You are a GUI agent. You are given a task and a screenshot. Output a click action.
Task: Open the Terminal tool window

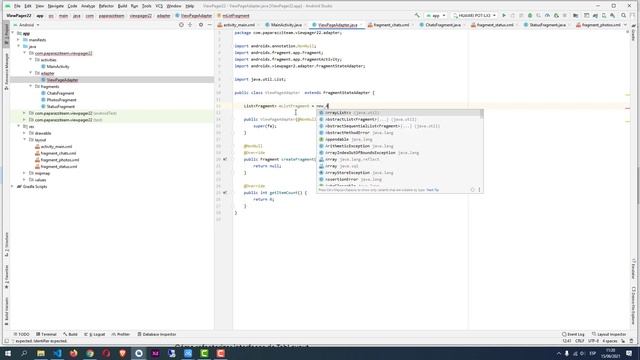tap(46, 334)
